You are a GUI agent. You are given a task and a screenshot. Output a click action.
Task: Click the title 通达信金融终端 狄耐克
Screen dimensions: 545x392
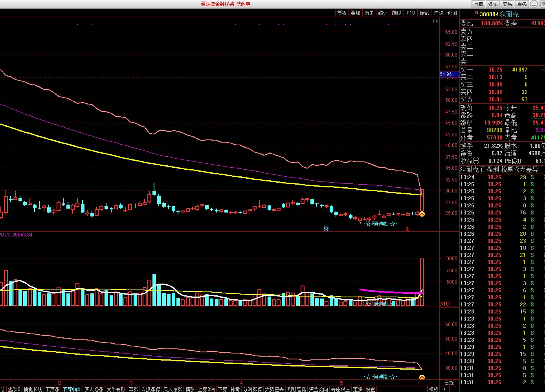point(226,4)
